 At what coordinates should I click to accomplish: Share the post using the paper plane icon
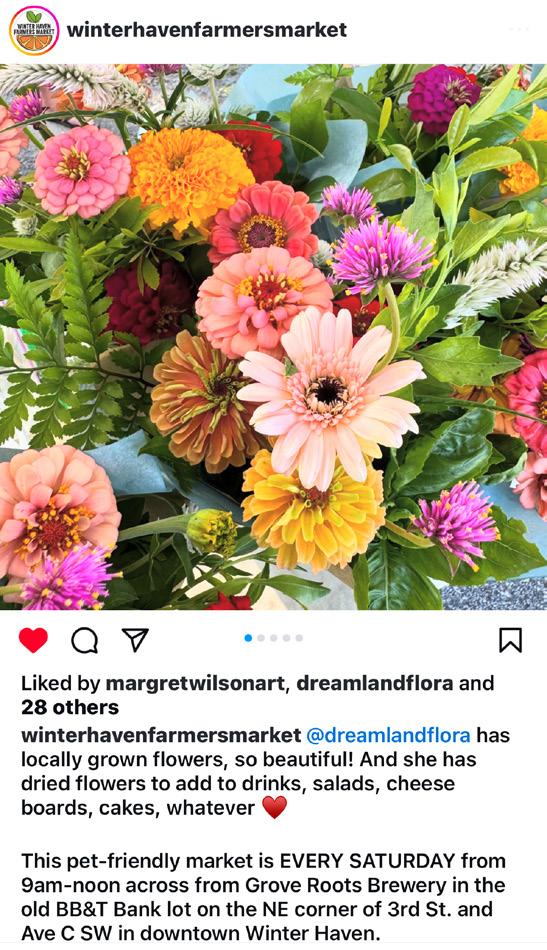point(135,639)
